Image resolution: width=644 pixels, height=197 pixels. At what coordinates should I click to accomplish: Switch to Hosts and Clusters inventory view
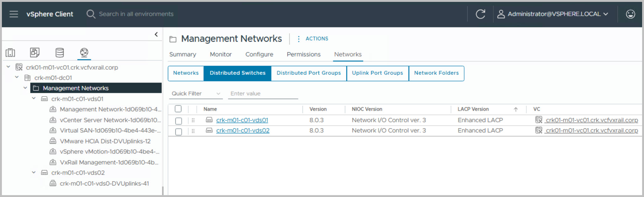(x=10, y=53)
